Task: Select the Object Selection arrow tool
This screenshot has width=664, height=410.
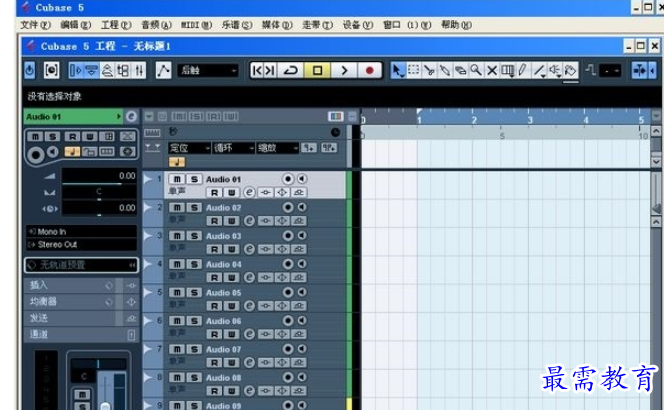Action: 397,70
